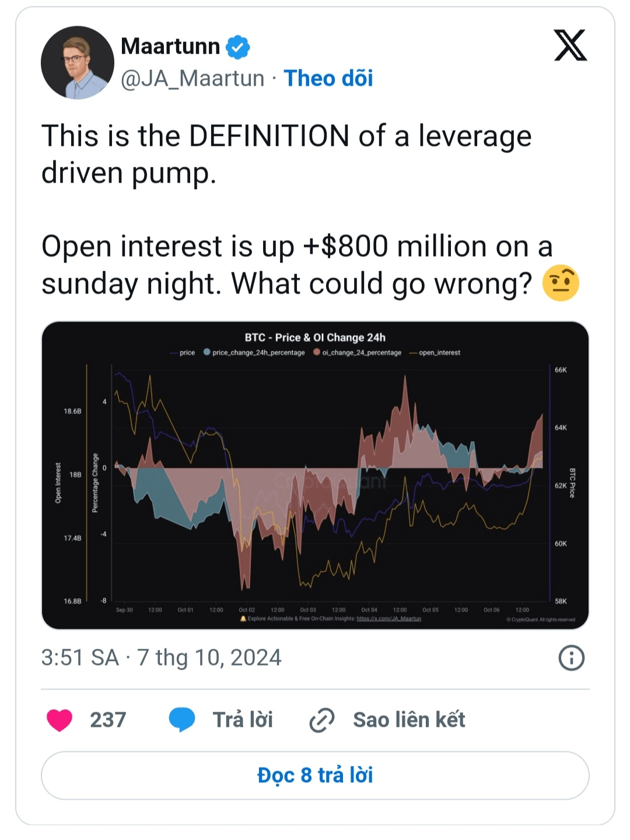
Task: Open Maartunn's profile avatar
Action: (x=78, y=62)
